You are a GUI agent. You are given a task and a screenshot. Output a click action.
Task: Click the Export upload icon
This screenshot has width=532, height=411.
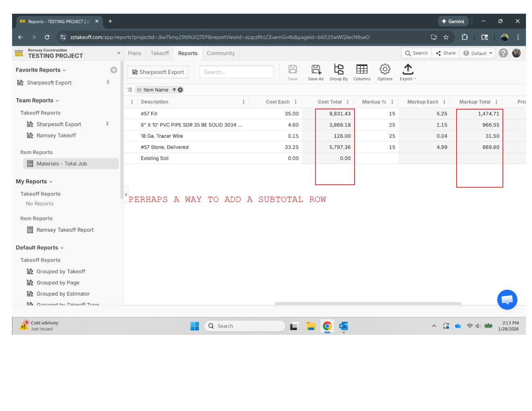(407, 70)
